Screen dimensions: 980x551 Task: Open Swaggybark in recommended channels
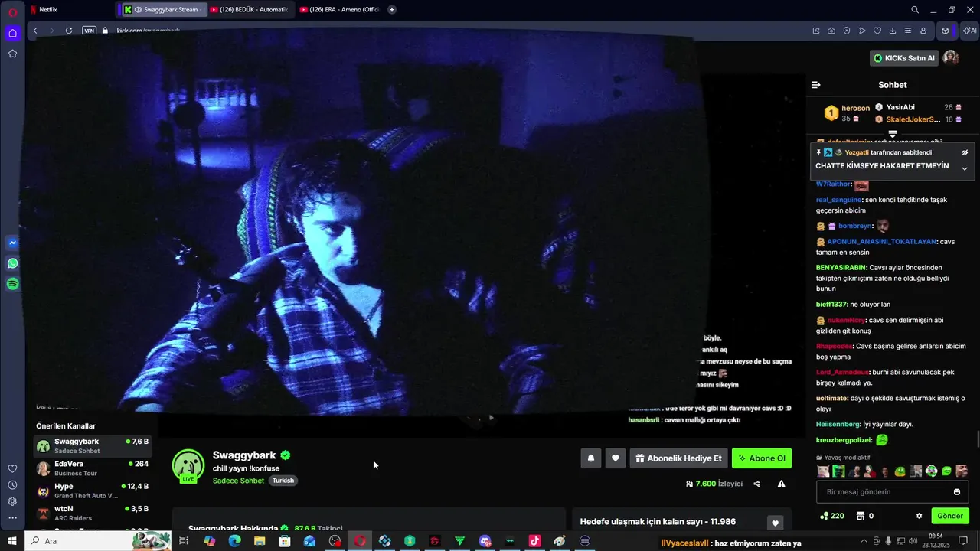click(92, 446)
